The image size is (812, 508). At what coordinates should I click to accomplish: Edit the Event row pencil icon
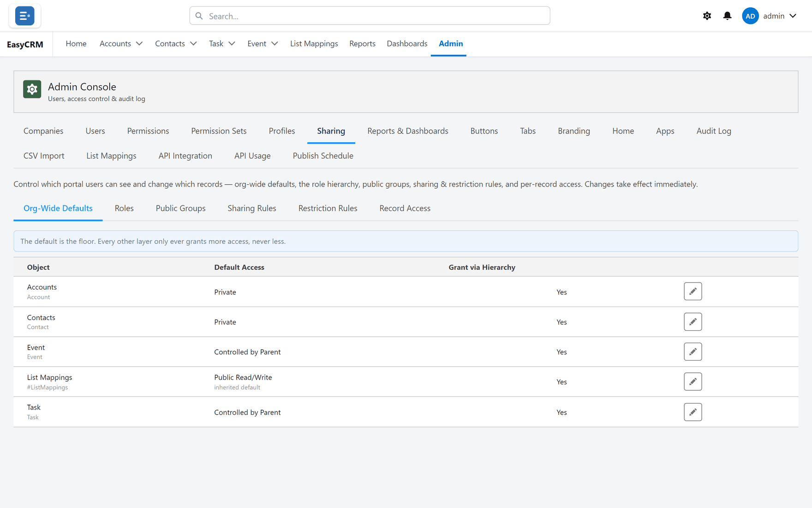(x=693, y=352)
